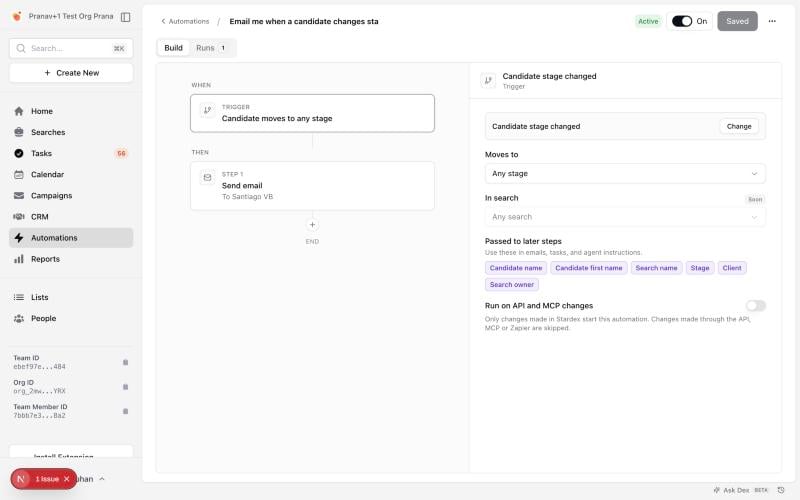The width and height of the screenshot is (800, 500).
Task: Click the Lists icon in sidebar
Action: 19,297
